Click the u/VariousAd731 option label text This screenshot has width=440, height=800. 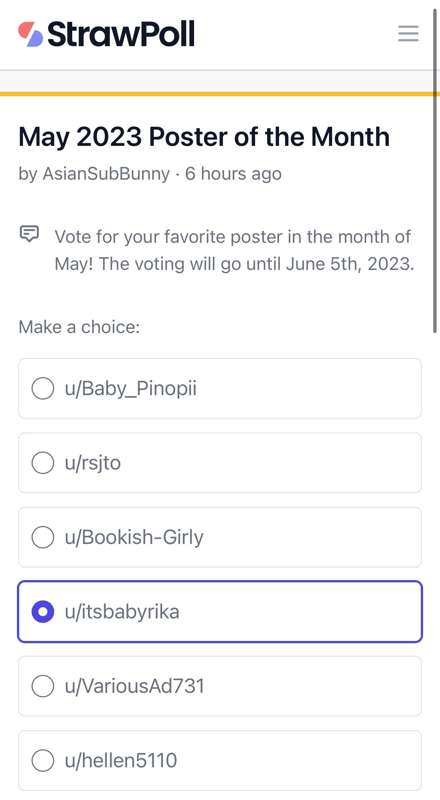coord(135,686)
